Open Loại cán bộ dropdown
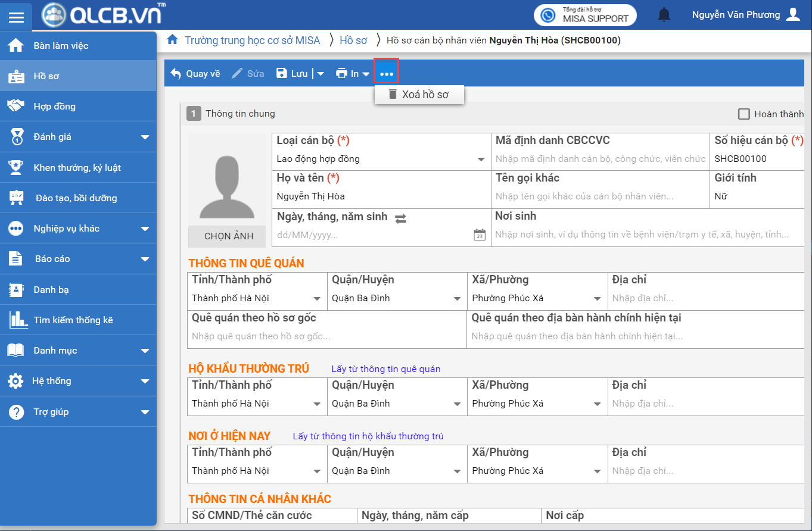 coord(481,159)
